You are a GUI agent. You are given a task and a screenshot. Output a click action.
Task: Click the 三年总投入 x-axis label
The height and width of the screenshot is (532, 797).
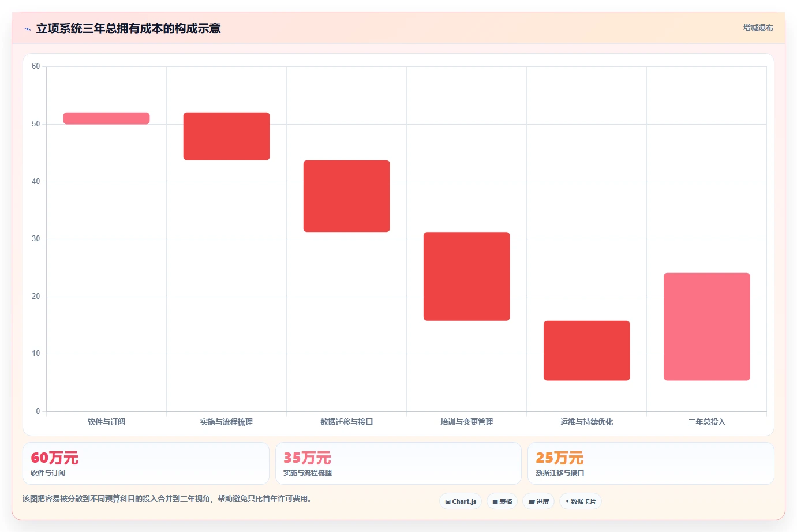pos(706,422)
